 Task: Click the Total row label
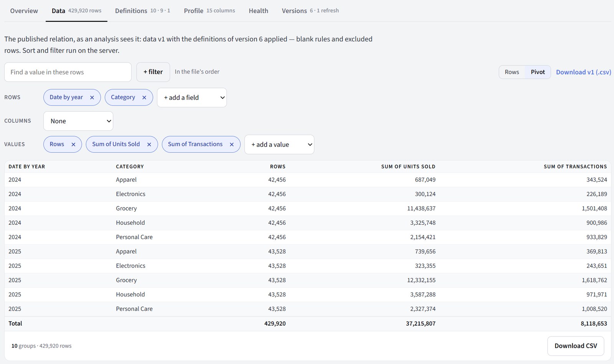click(x=15, y=324)
